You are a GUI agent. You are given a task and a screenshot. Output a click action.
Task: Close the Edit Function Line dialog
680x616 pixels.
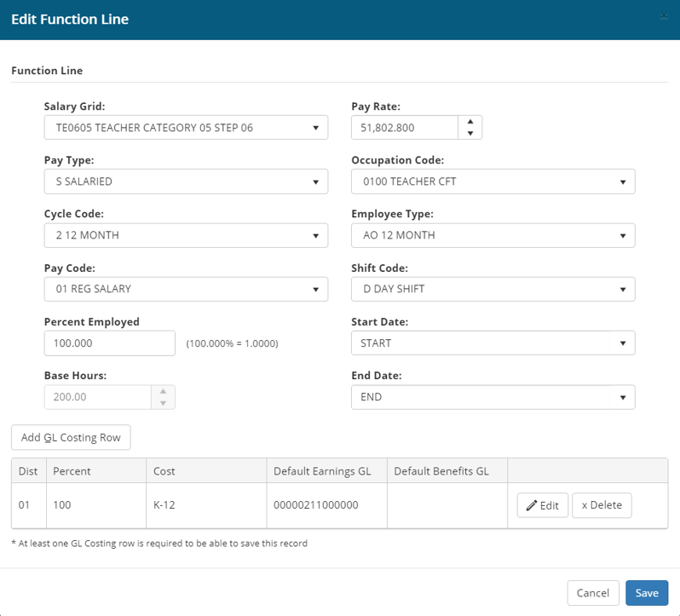coord(664,17)
